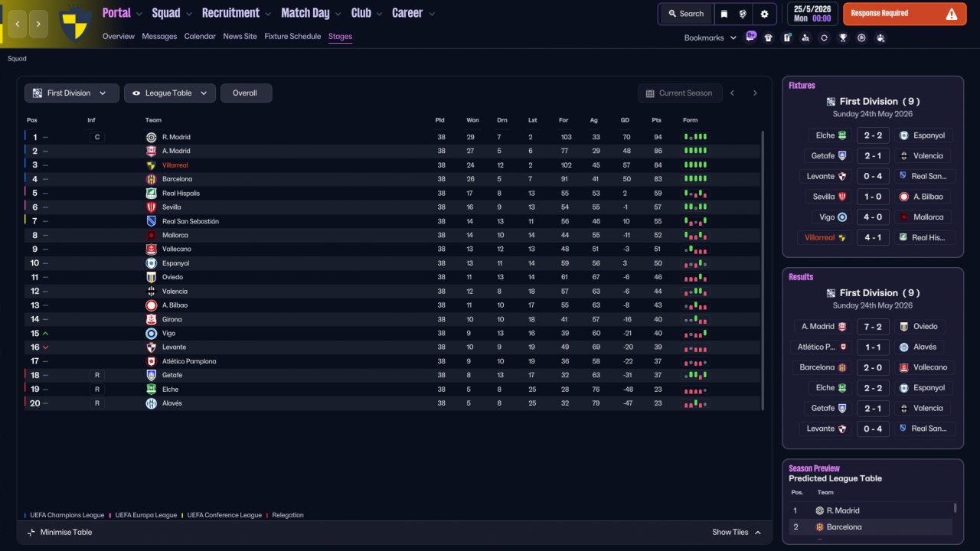Click the Response Required button

click(904, 14)
